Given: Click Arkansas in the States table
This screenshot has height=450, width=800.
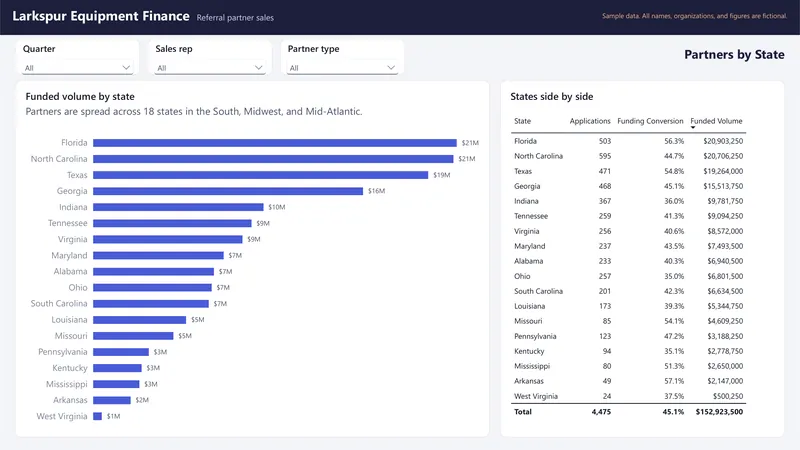Looking at the screenshot, I should tap(529, 381).
